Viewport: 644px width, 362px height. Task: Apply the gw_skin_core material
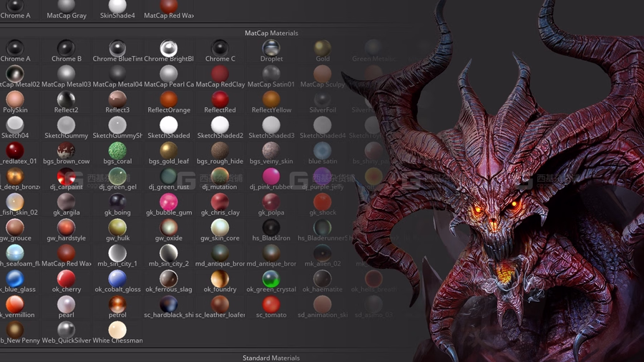tap(220, 230)
